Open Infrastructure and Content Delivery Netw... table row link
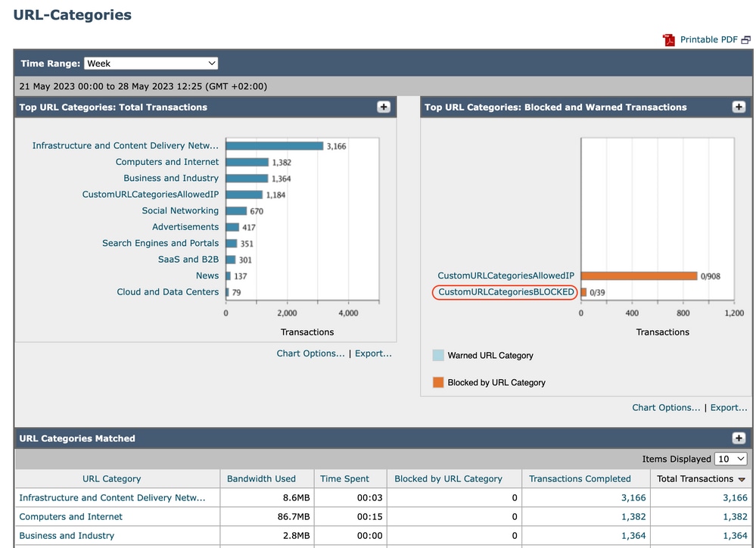The width and height of the screenshot is (756, 548). pos(112,497)
